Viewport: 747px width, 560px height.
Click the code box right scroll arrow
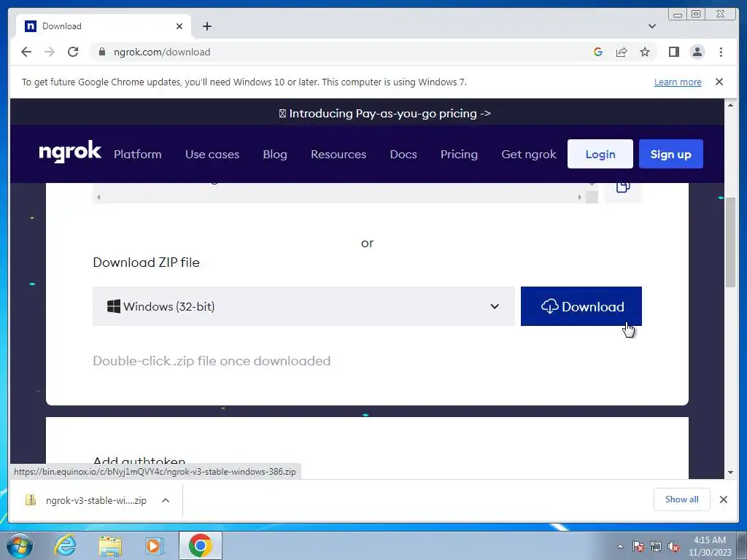(580, 197)
